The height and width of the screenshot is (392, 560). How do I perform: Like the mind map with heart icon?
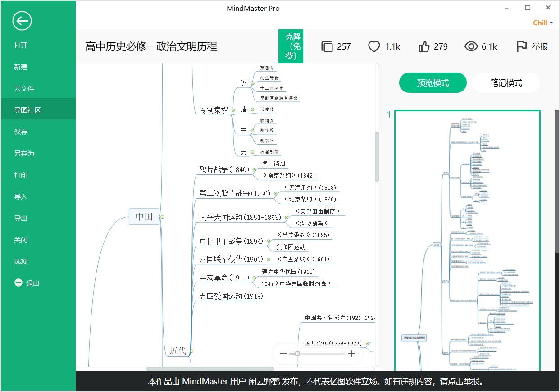click(374, 46)
